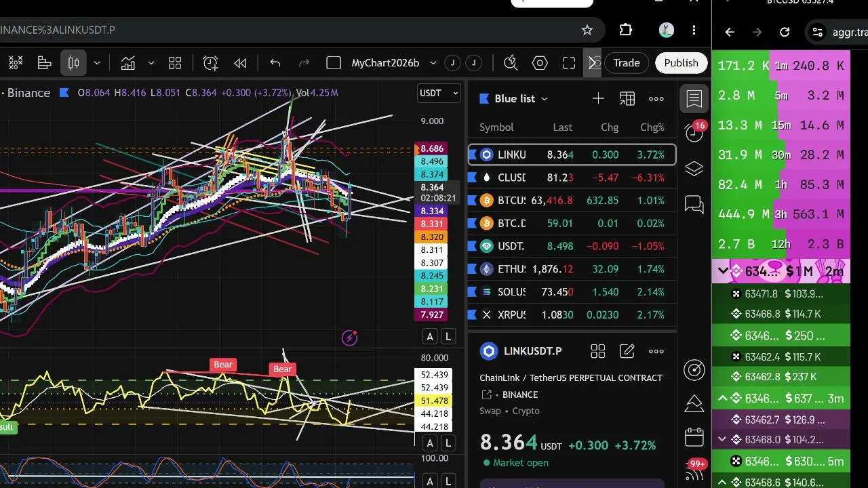Select XRPUS row in watchlist
Viewport: 868px width, 488px height.
572,314
